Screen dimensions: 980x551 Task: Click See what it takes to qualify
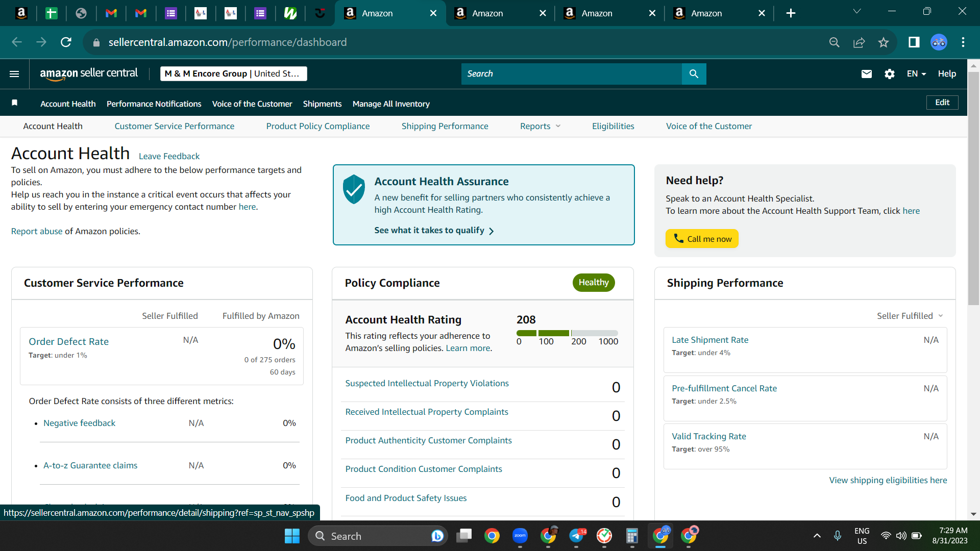[x=434, y=231]
